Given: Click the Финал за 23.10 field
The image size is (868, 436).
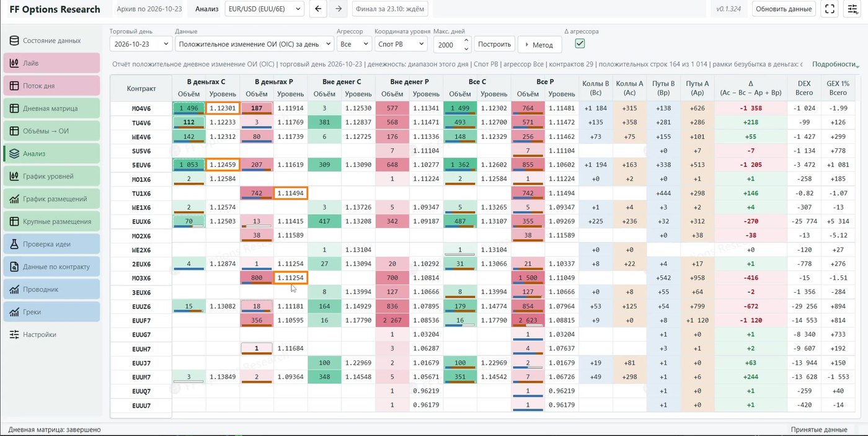Looking at the screenshot, I should pyautogui.click(x=390, y=9).
